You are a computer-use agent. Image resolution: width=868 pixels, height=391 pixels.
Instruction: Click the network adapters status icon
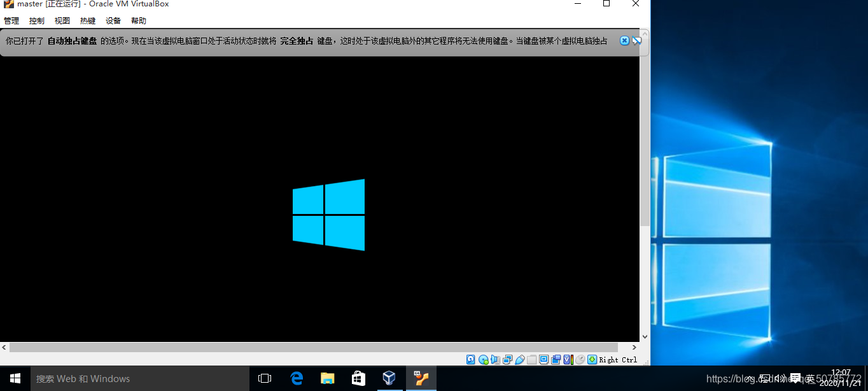tap(507, 360)
